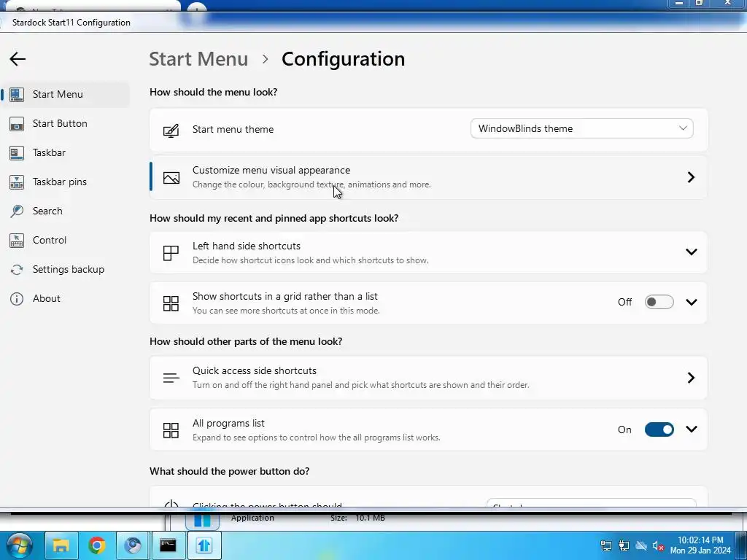The height and width of the screenshot is (560, 747).
Task: Open Quick access side shortcuts chevron
Action: pyautogui.click(x=691, y=378)
